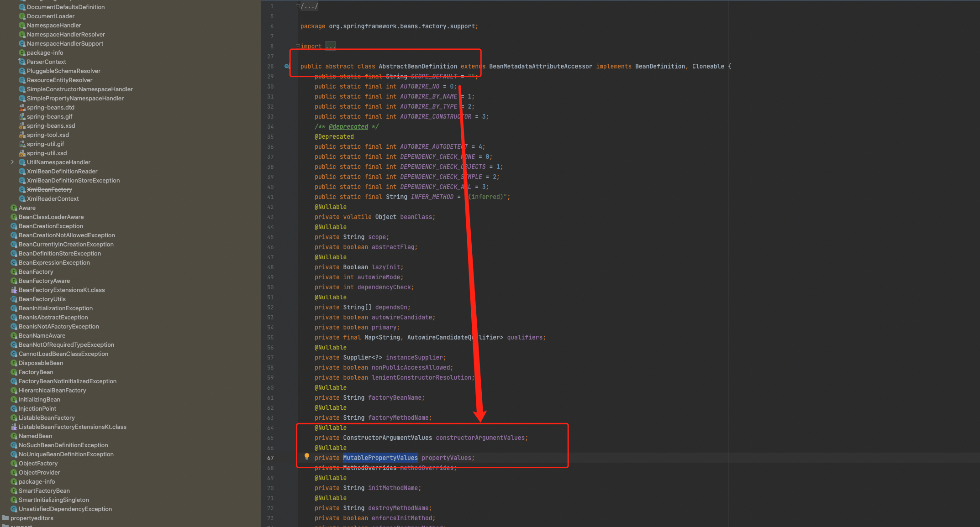Open PluggableSchemaResolver class
Screen dimensions: 980x527
(63, 71)
